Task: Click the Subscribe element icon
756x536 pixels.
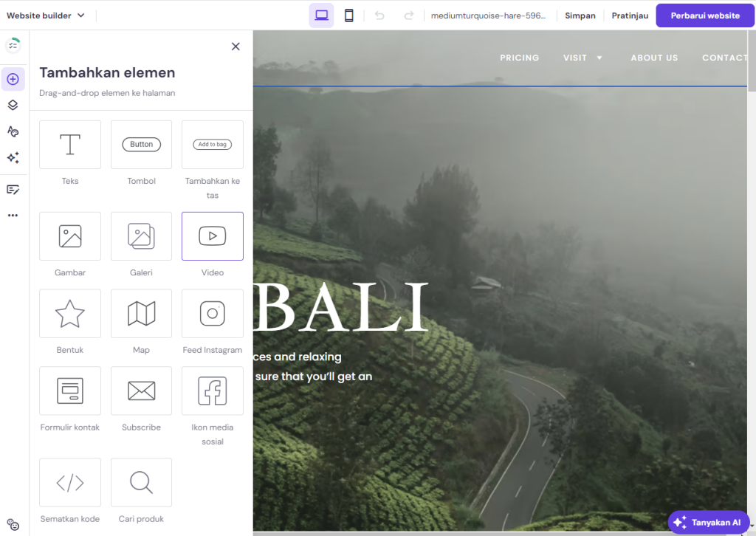Action: tap(141, 391)
